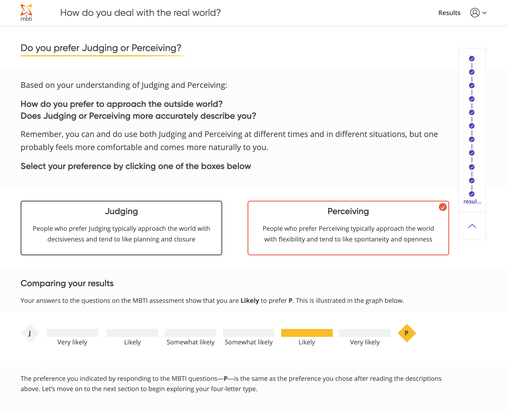
Task: Click the Very likely bar nearest P
Action: 365,333
